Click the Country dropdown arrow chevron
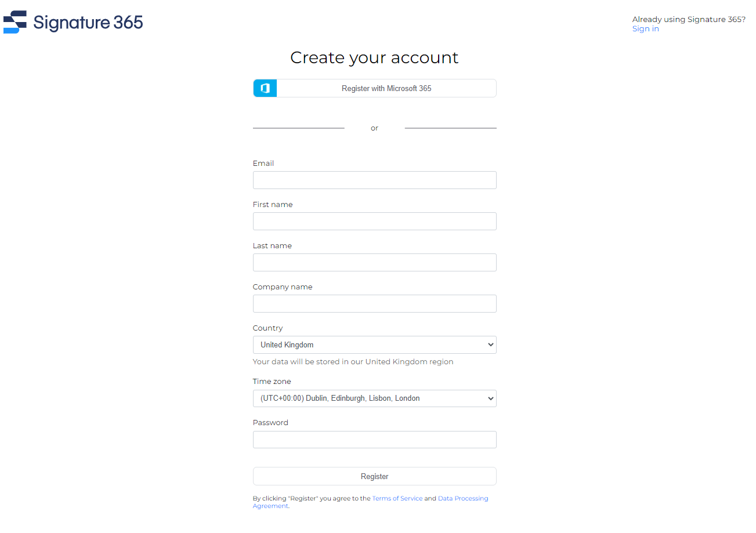 (x=490, y=345)
